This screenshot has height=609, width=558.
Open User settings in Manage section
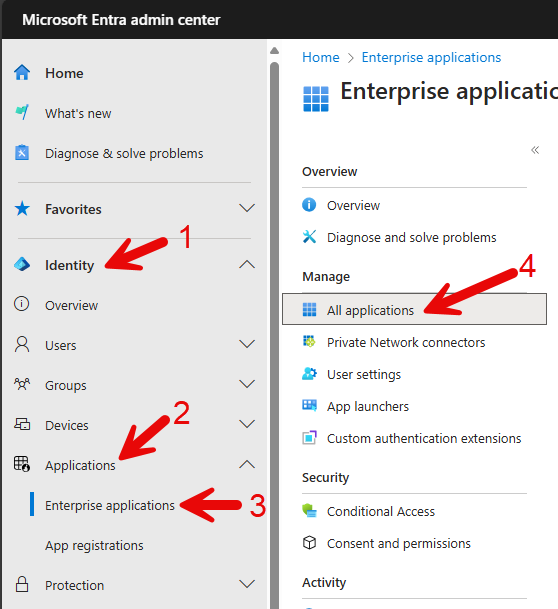point(364,374)
